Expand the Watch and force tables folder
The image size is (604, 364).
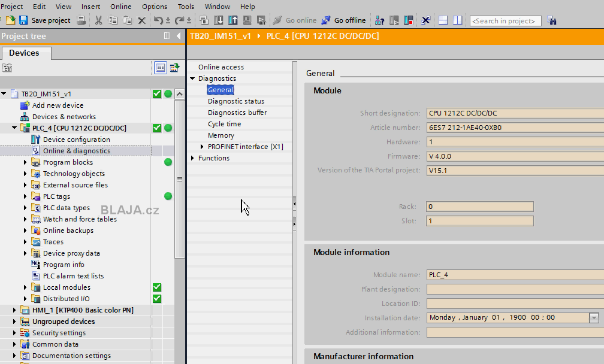tap(25, 219)
